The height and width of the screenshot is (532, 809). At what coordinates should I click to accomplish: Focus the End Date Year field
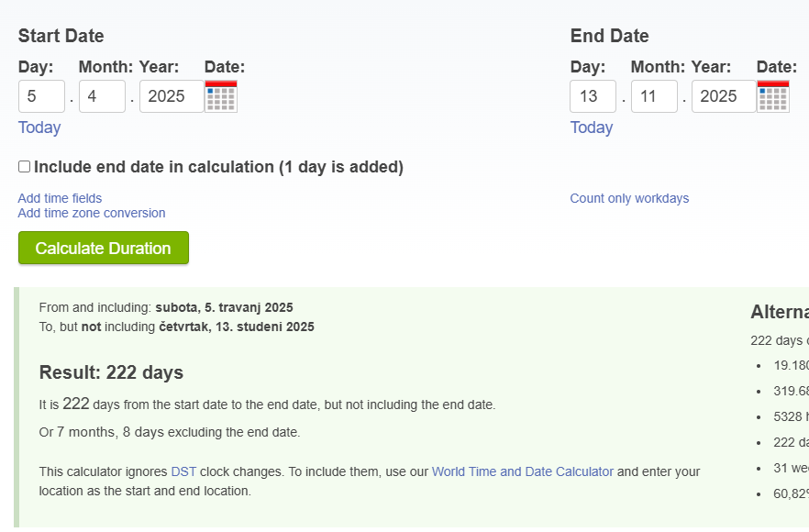pyautogui.click(x=723, y=96)
